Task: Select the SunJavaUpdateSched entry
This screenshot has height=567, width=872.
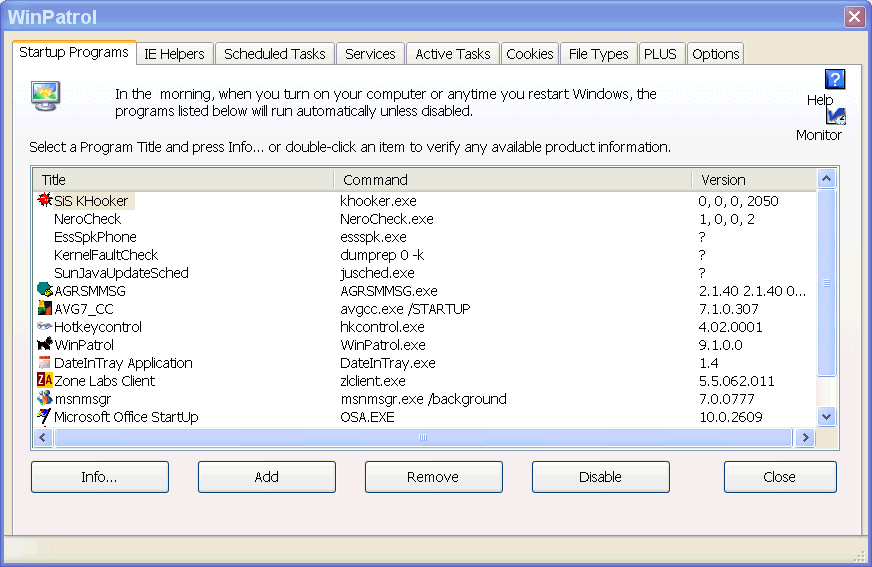Action: 121,273
